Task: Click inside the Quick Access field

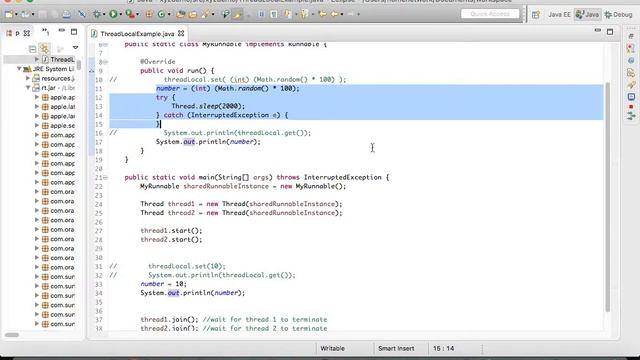Action: (x=490, y=14)
